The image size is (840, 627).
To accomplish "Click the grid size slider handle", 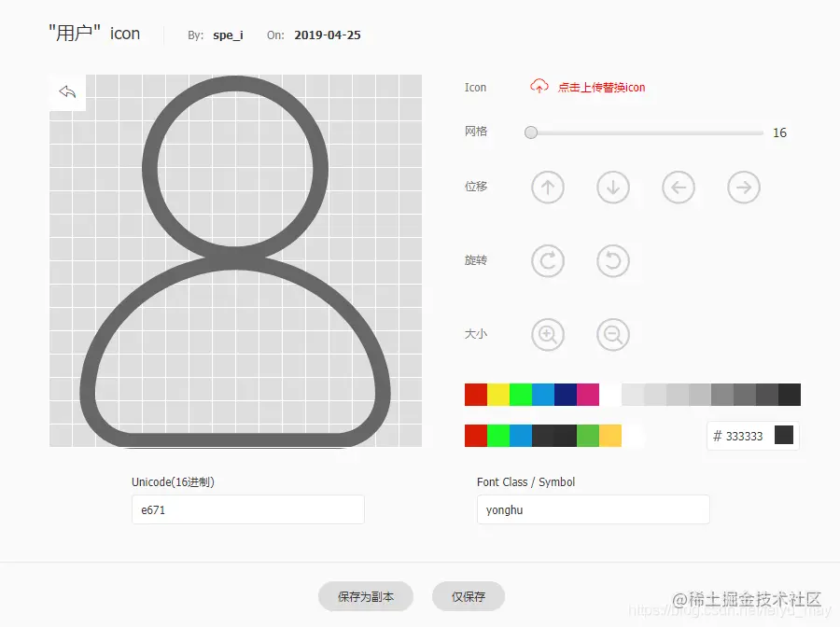I will [531, 132].
